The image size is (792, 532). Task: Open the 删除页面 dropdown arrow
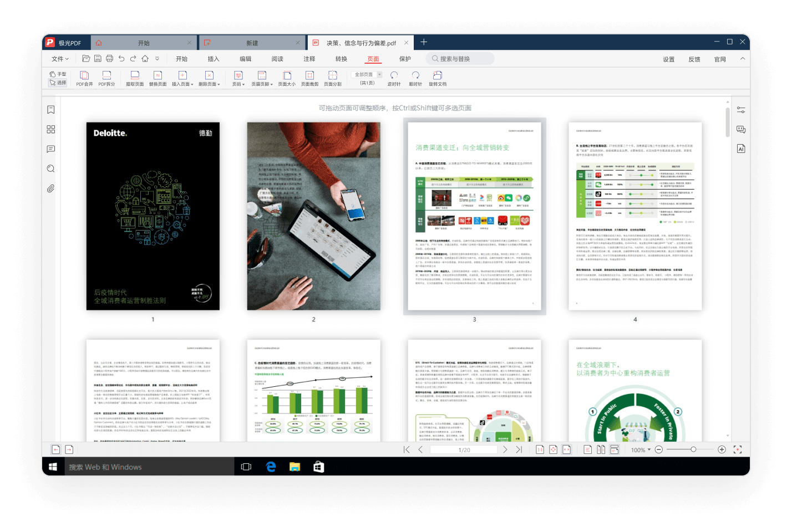(219, 85)
